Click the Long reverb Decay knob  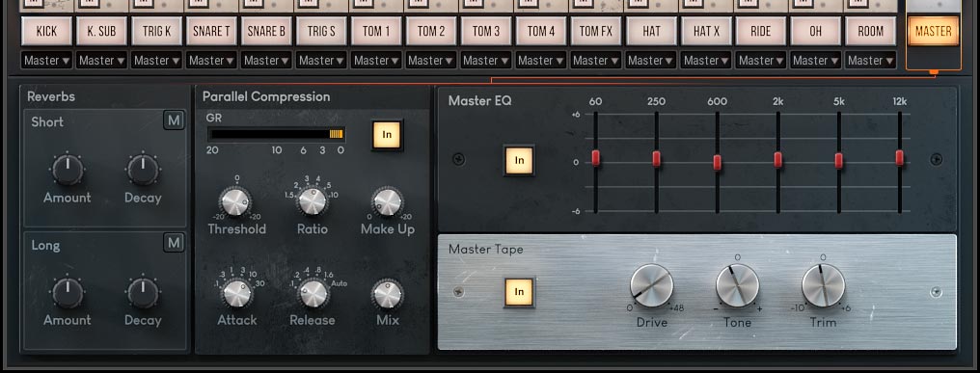pos(143,292)
